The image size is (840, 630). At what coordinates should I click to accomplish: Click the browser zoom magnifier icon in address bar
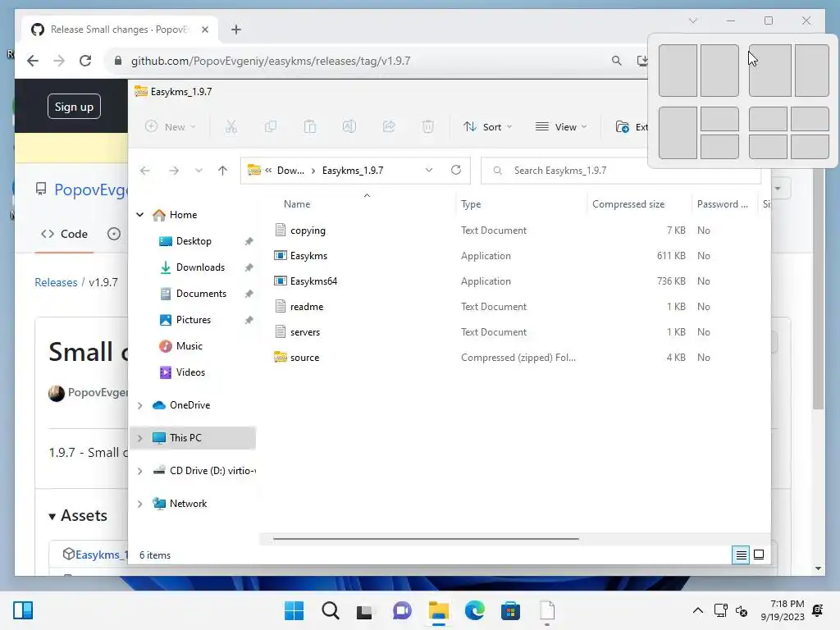pos(617,61)
